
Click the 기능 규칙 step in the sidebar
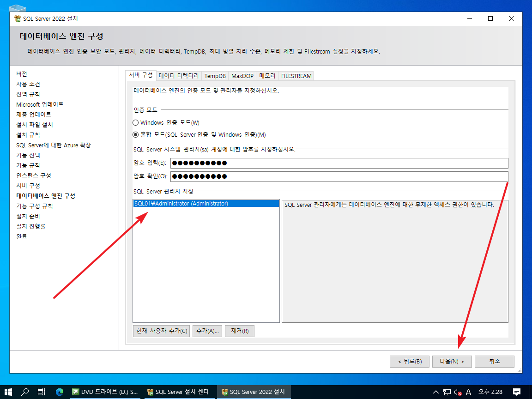pos(28,166)
